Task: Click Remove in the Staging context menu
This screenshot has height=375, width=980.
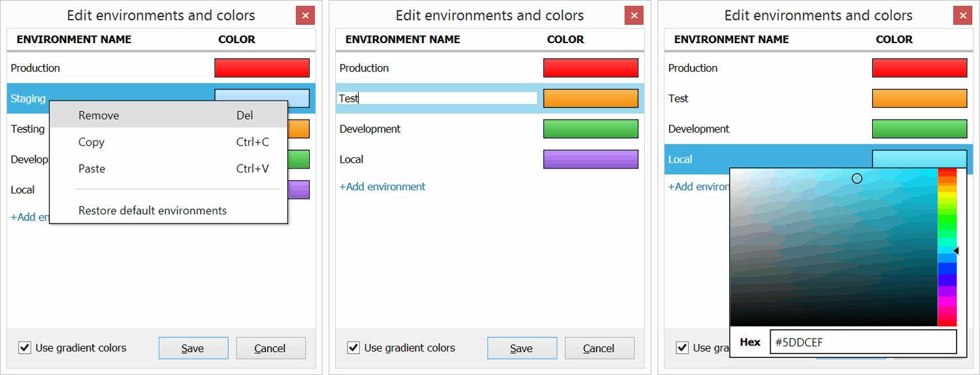Action: pyautogui.click(x=99, y=116)
